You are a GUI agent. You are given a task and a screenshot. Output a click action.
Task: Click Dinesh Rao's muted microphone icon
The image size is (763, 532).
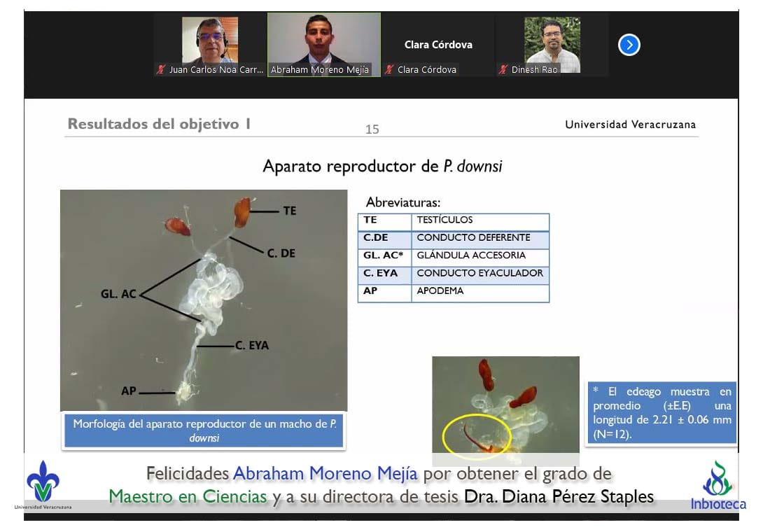pyautogui.click(x=503, y=69)
